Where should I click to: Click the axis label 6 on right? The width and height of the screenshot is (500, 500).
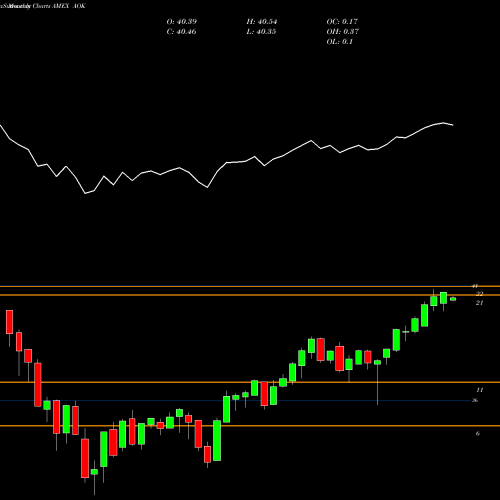click(x=478, y=433)
